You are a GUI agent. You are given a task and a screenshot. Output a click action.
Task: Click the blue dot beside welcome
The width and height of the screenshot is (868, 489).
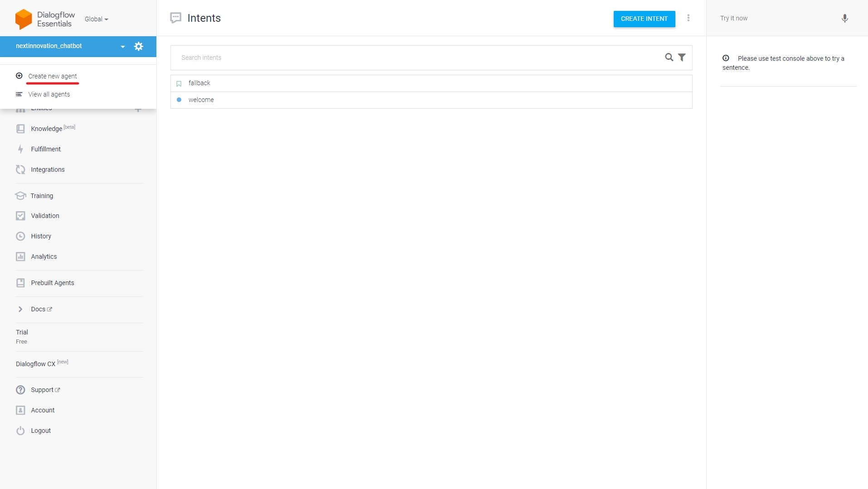coord(179,100)
